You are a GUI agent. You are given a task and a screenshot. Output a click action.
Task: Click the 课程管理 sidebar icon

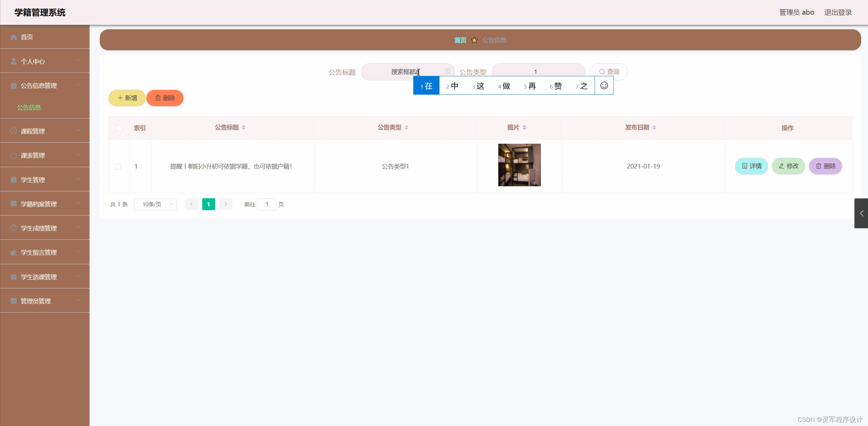(x=13, y=131)
